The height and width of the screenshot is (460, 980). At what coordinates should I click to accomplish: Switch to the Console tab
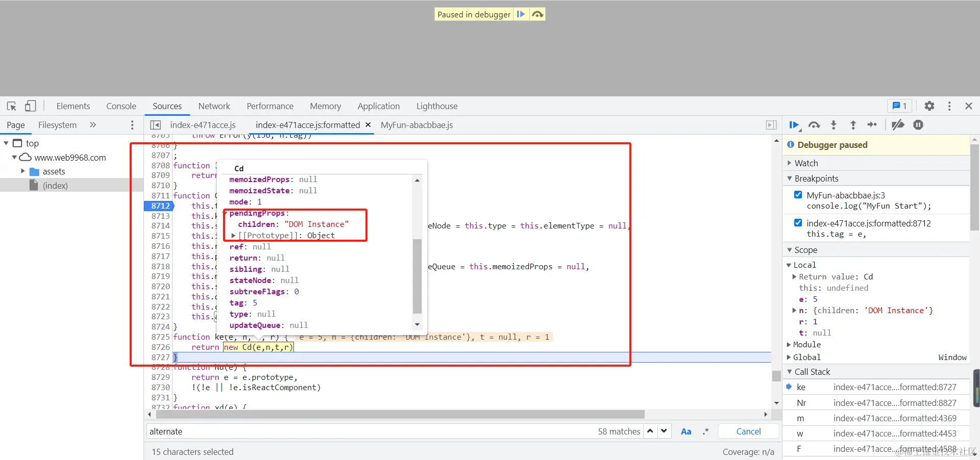click(x=121, y=106)
